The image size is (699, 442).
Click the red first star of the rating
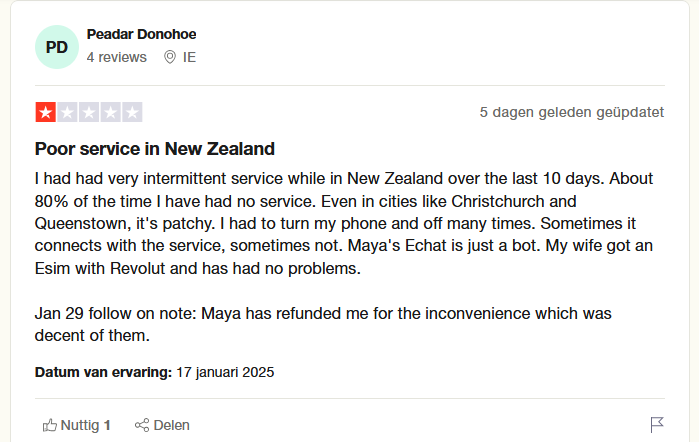(46, 112)
